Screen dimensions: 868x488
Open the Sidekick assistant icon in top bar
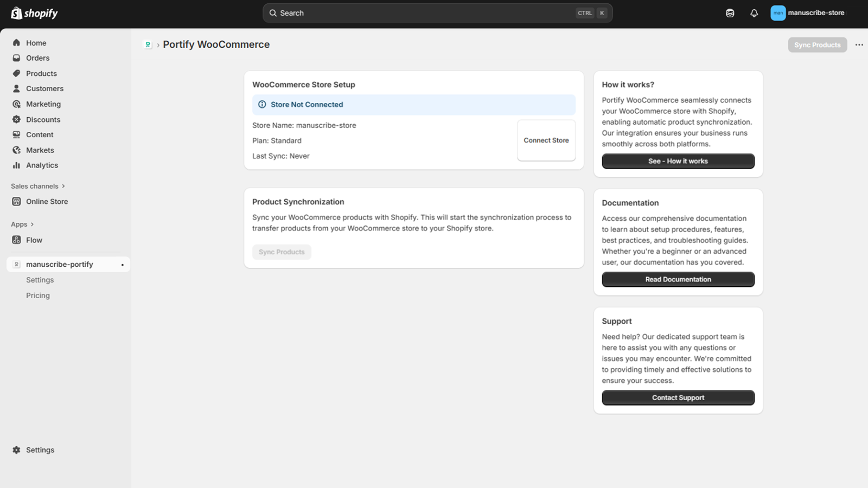[x=730, y=13]
